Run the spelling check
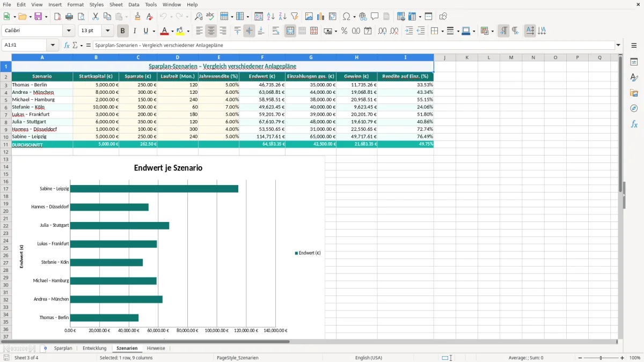 click(210, 17)
